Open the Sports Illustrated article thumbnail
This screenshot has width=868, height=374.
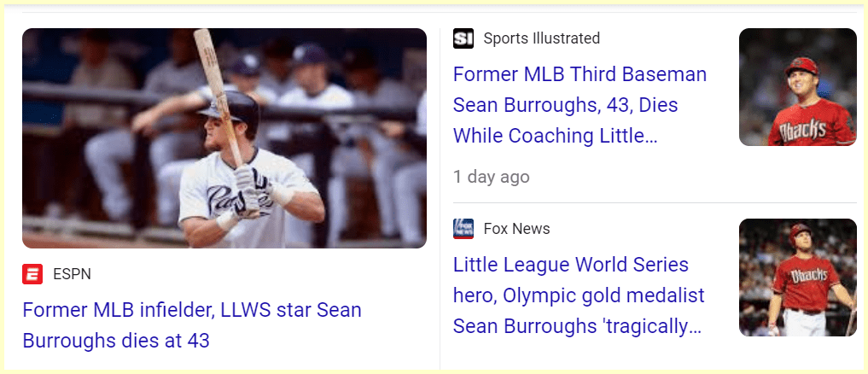click(797, 87)
